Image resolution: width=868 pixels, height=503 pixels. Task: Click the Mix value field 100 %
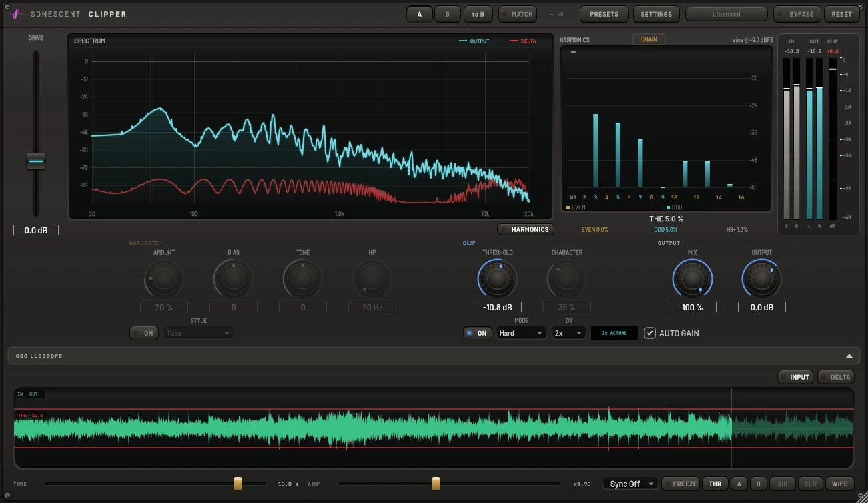point(693,308)
